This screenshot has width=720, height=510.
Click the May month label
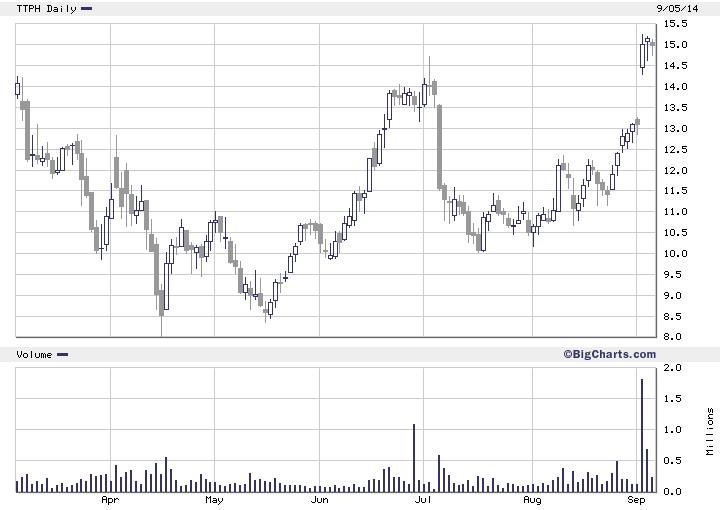pyautogui.click(x=214, y=500)
